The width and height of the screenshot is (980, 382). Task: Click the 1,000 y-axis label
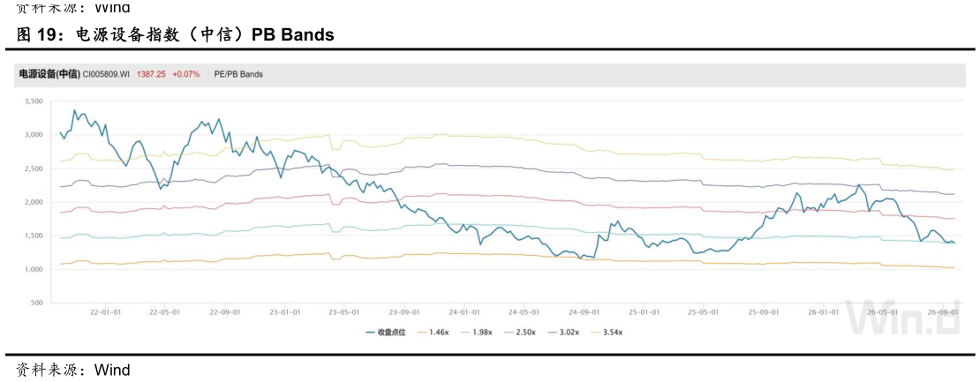[33, 269]
